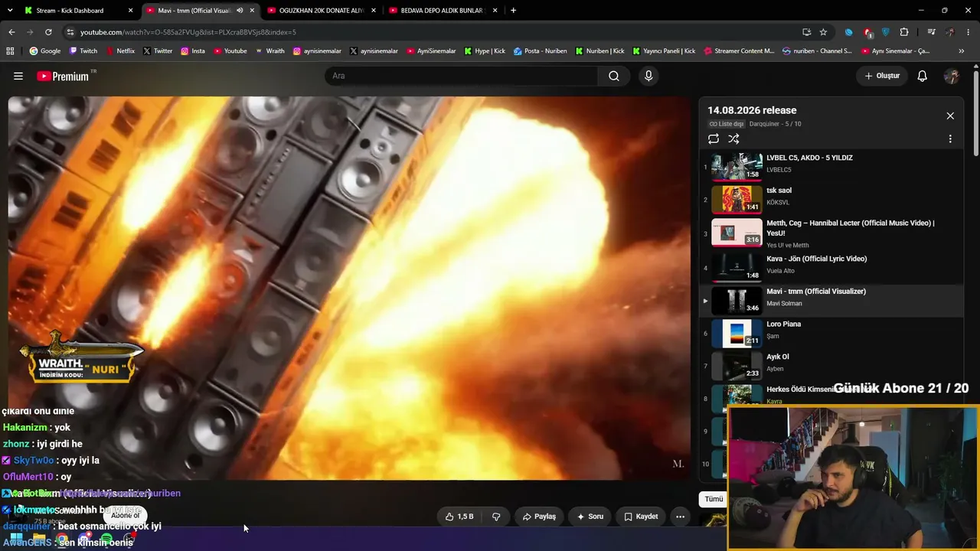
Task: Open the red extension with badge
Action: (x=867, y=32)
